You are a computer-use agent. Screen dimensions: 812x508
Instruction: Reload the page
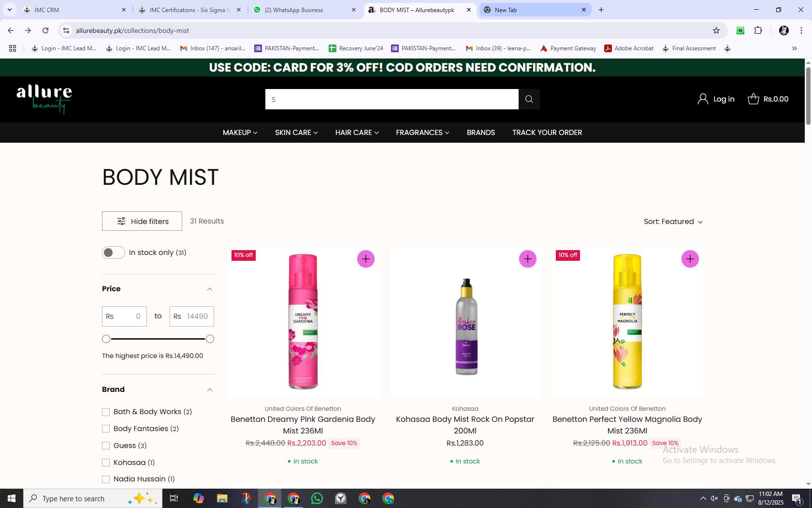click(45, 30)
